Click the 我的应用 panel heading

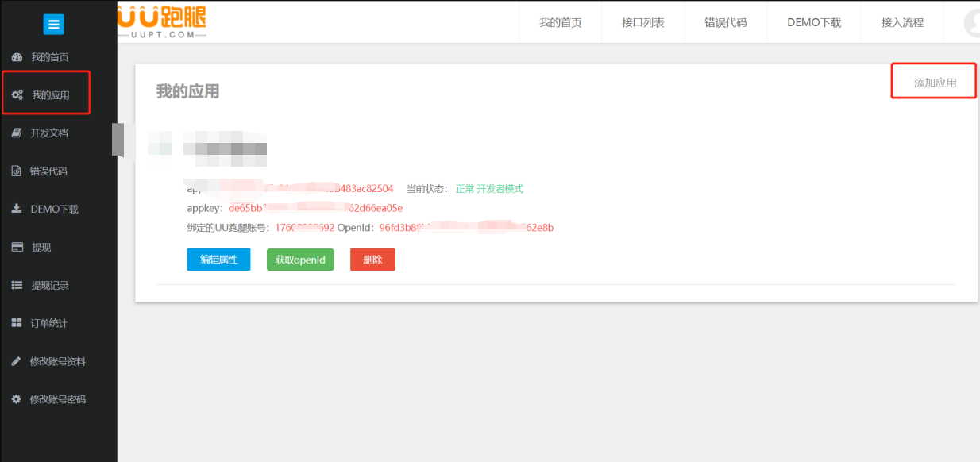click(187, 91)
